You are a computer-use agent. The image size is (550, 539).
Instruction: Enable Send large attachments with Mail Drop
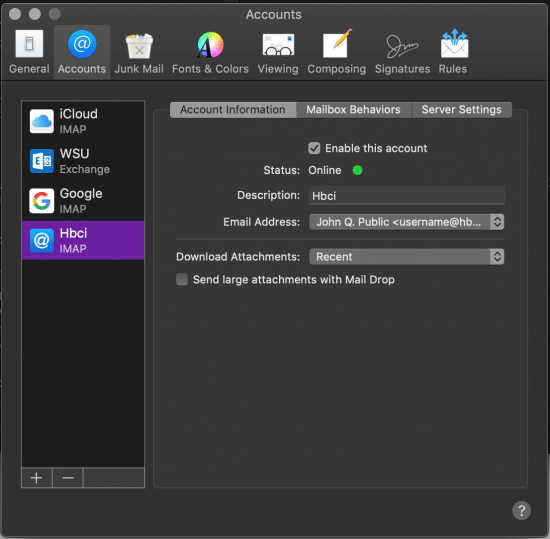click(x=182, y=279)
